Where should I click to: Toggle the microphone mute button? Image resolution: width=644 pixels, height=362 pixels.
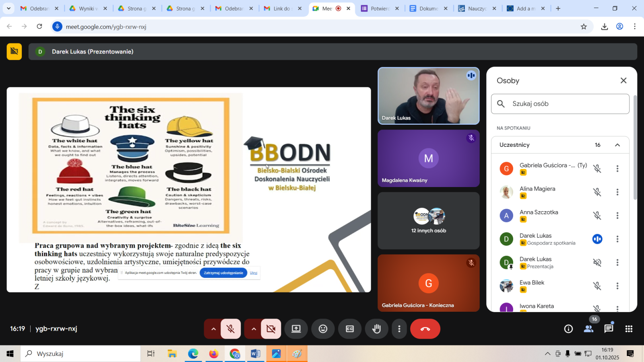point(231,329)
